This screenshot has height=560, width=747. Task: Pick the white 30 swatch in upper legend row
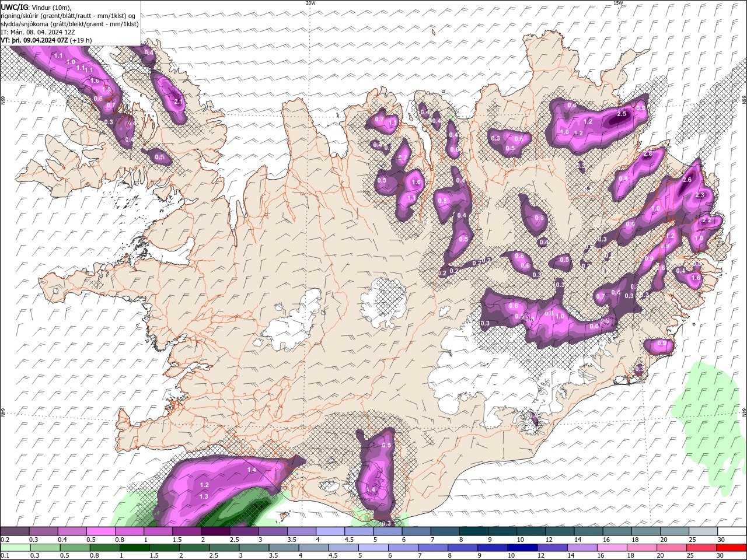pyautogui.click(x=732, y=531)
